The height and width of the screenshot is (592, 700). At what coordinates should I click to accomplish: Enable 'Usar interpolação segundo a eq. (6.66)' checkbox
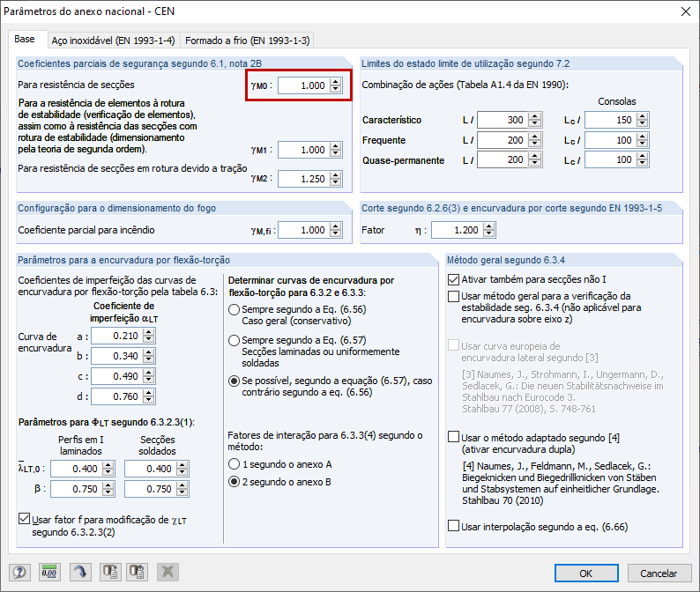[x=453, y=526]
